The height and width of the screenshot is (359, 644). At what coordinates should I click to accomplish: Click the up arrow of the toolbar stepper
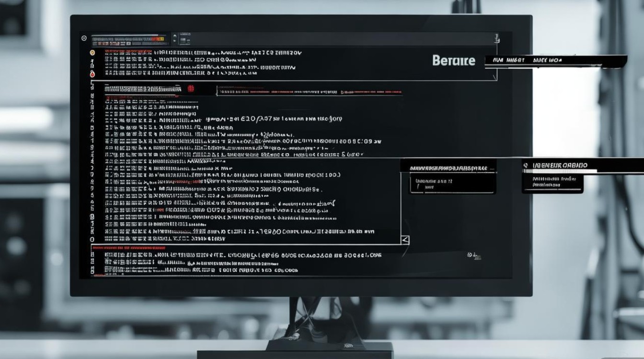(174, 35)
